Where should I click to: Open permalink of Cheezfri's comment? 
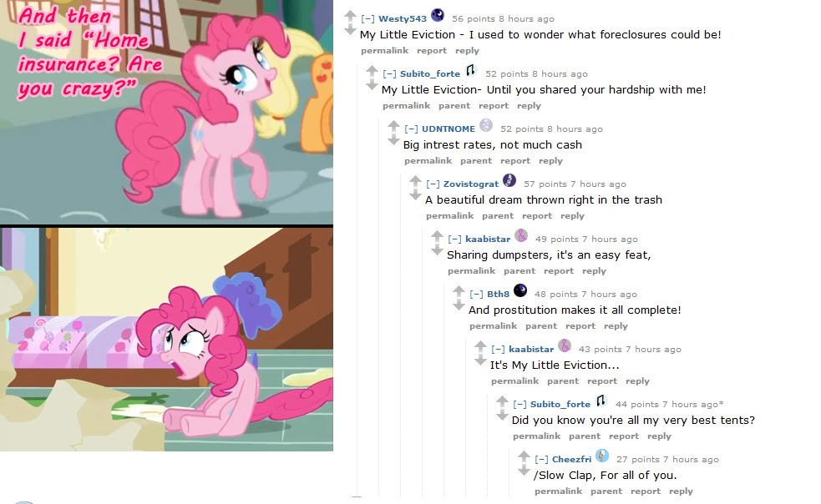558,491
